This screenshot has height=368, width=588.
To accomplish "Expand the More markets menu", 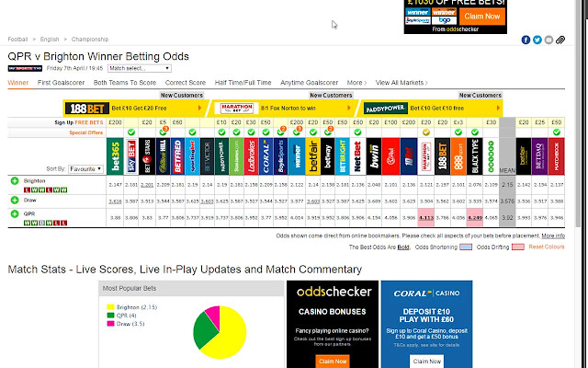I will click(356, 83).
